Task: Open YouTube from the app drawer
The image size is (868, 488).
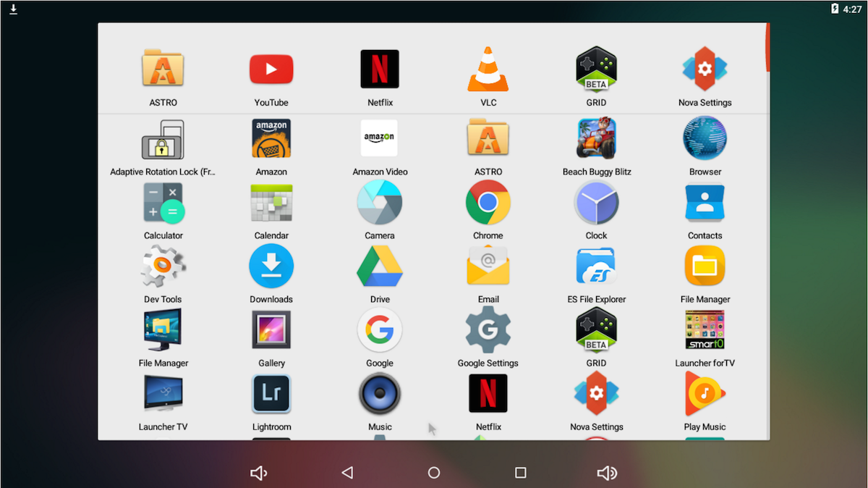Action: pyautogui.click(x=271, y=70)
